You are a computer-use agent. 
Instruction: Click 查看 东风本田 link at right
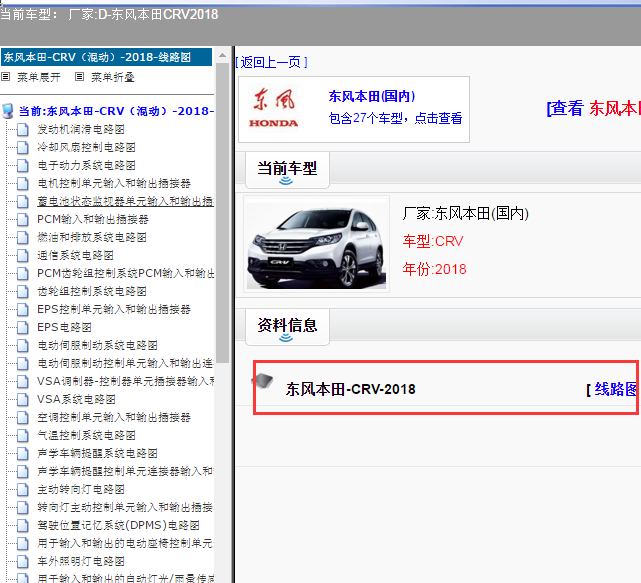coord(593,108)
